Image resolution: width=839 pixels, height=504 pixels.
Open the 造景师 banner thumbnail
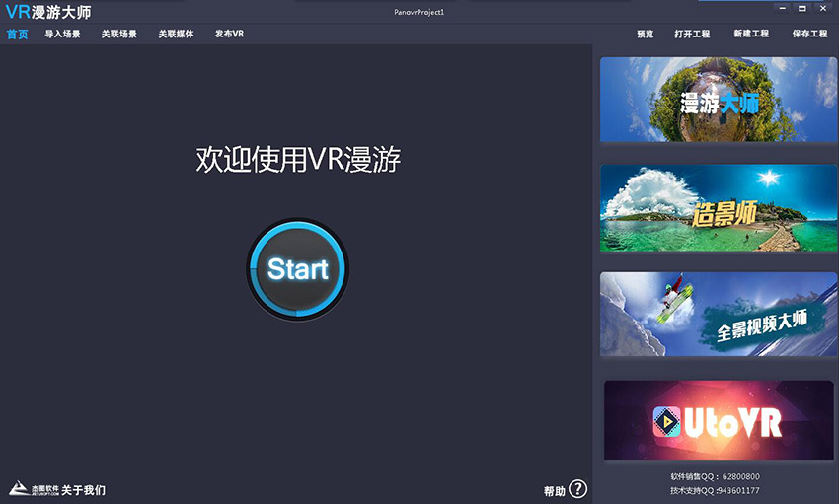click(x=718, y=208)
